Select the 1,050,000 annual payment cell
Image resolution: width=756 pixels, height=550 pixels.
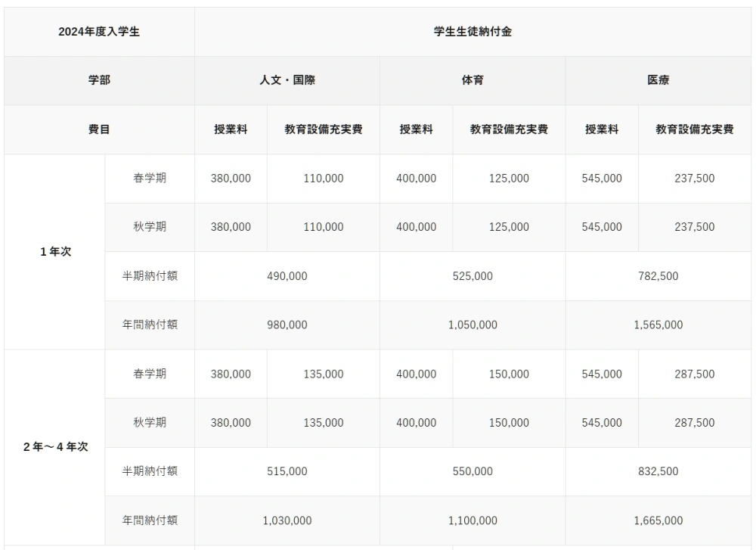click(472, 325)
